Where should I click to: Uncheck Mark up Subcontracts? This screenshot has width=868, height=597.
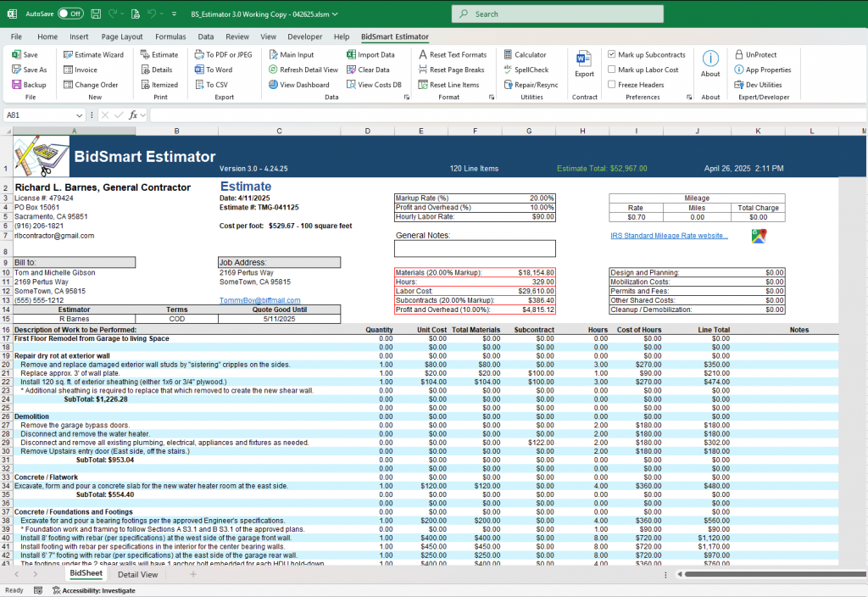(x=612, y=54)
